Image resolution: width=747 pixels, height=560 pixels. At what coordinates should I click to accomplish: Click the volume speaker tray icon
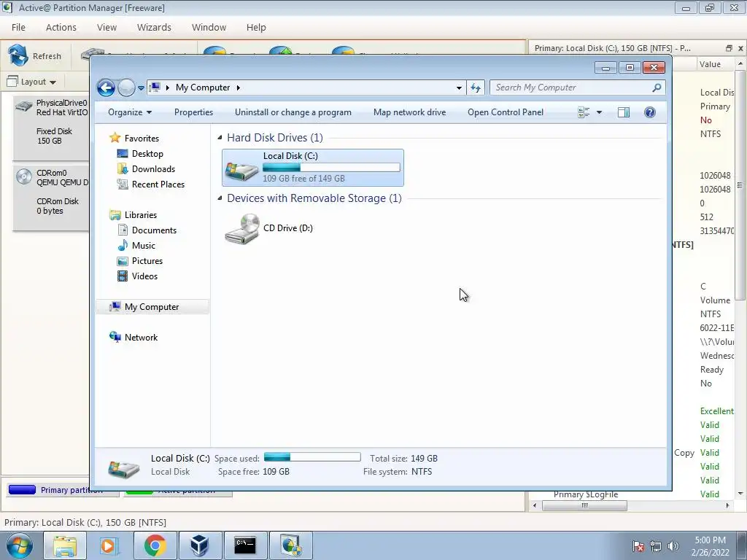tap(673, 546)
